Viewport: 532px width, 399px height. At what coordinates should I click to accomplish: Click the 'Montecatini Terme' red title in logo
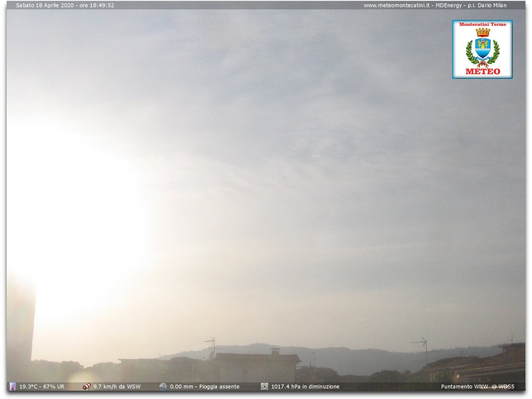tap(482, 24)
